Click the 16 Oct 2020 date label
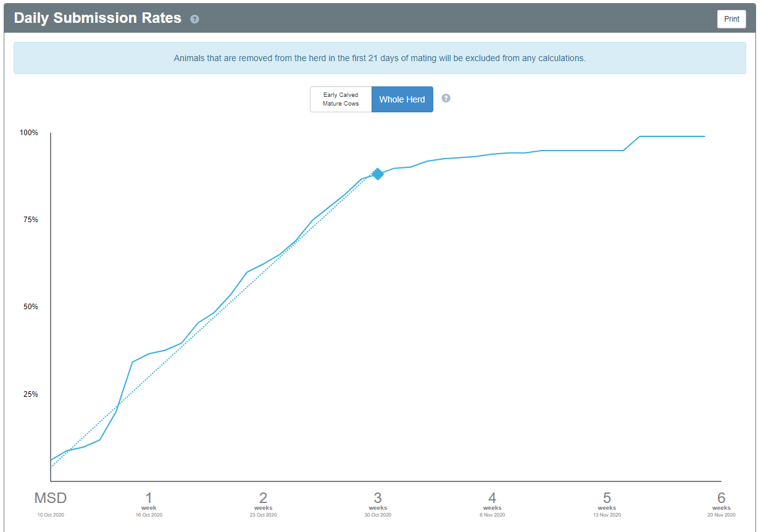 click(149, 515)
